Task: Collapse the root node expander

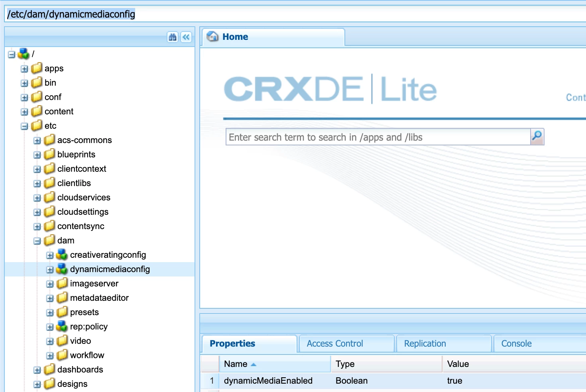Action: 12,55
